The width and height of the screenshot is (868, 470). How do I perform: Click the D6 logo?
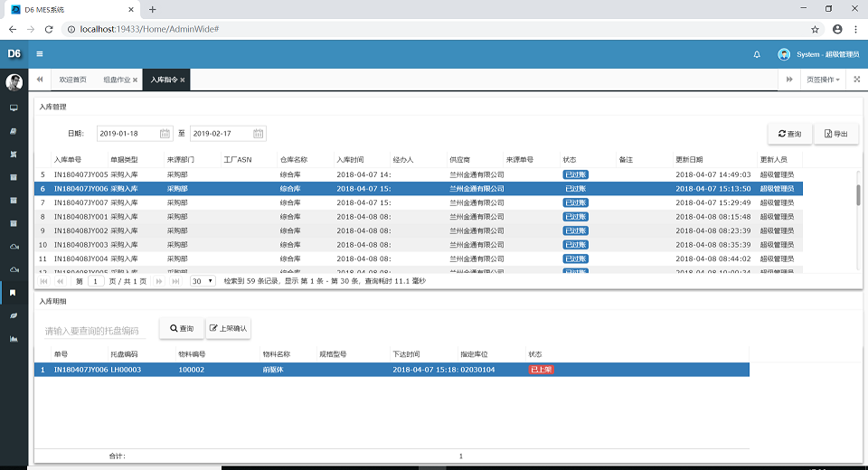point(14,53)
